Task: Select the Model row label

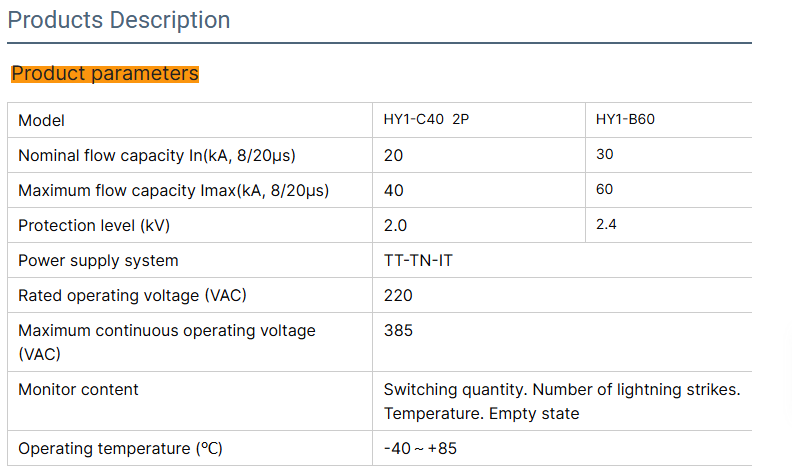Action: point(41,121)
